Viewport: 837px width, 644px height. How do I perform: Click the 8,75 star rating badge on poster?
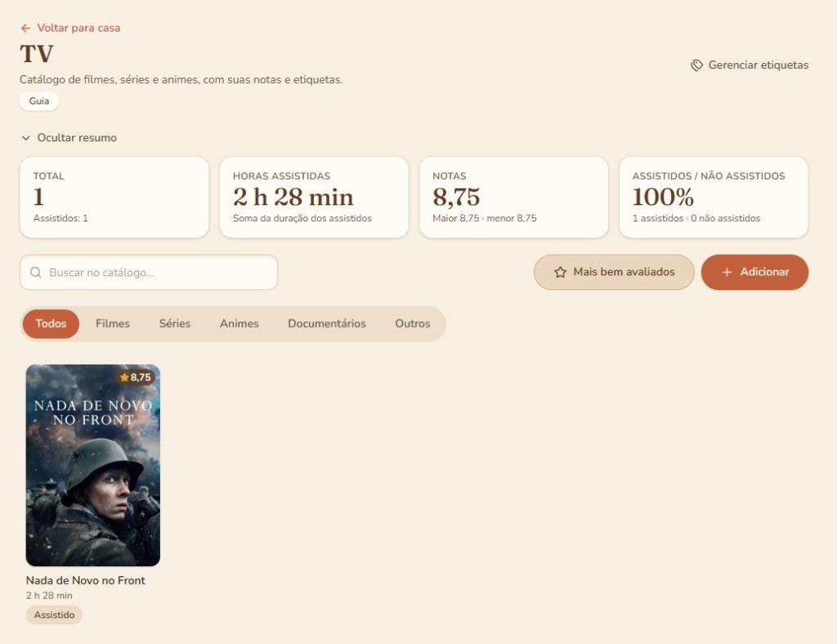pos(135,378)
